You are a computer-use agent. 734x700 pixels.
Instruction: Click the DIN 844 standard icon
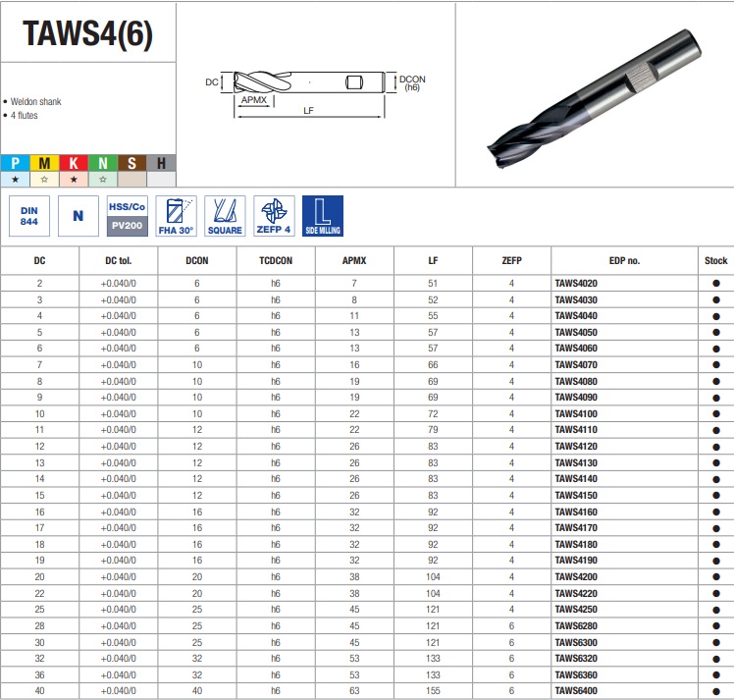29,216
